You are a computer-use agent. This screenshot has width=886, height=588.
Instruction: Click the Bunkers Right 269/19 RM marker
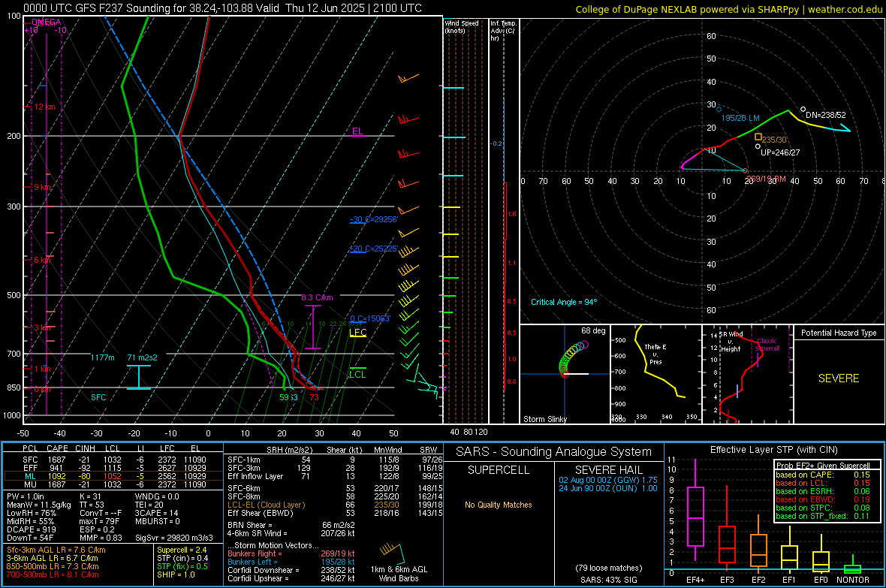[x=746, y=170]
